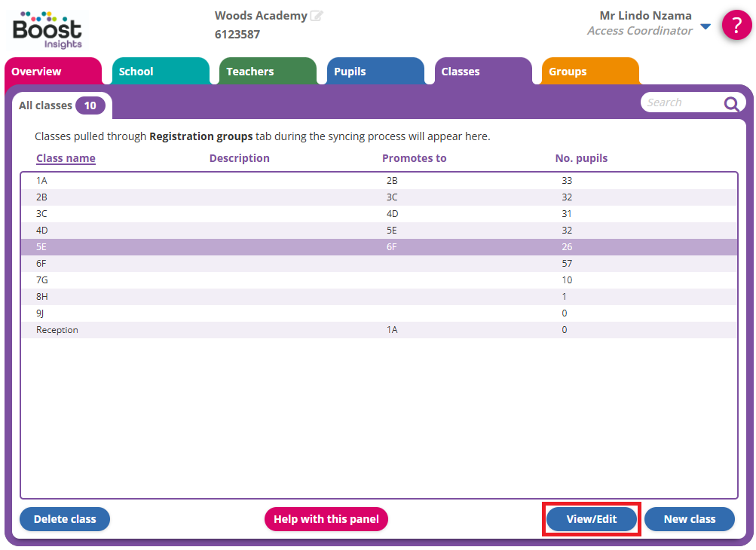Click the Boost Insights logo

[47, 30]
